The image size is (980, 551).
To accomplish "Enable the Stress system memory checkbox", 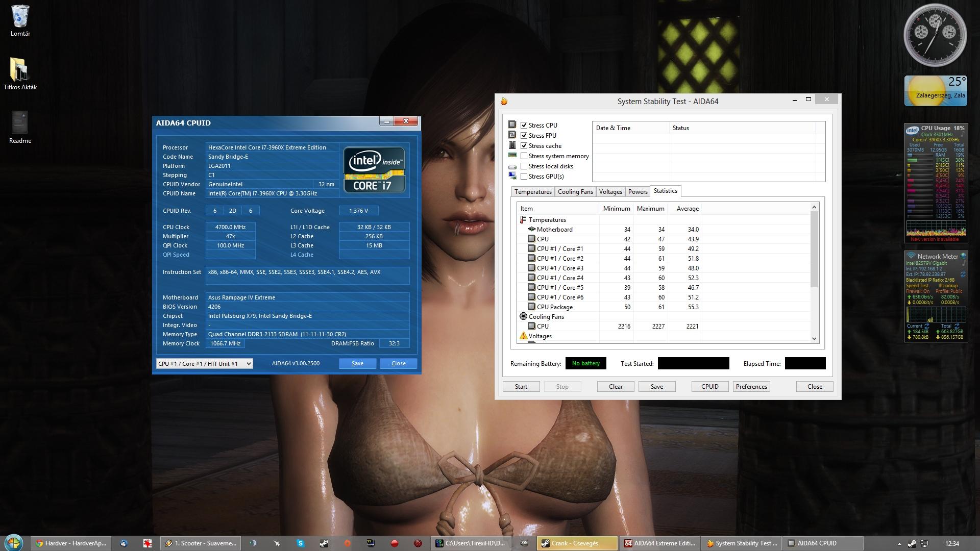I will pos(524,156).
